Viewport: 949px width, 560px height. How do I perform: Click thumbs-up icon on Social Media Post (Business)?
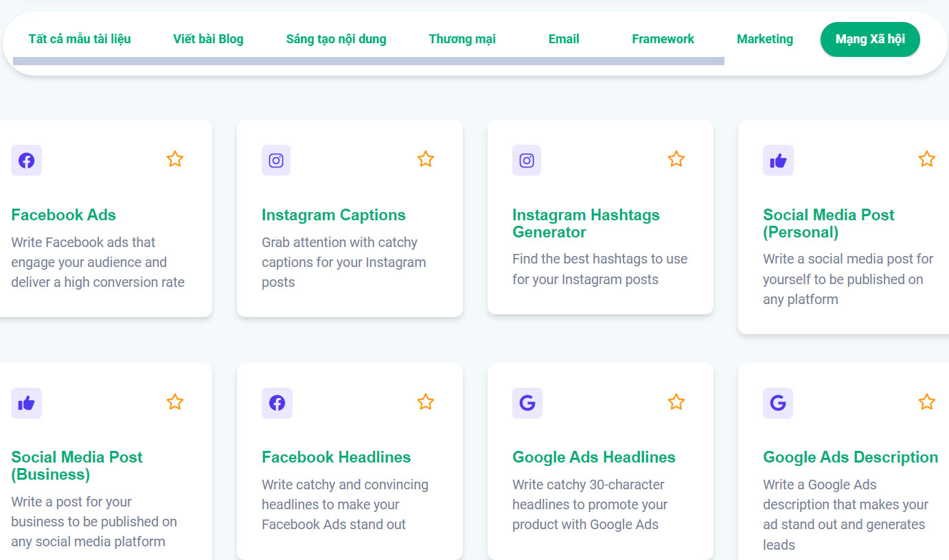click(x=26, y=403)
